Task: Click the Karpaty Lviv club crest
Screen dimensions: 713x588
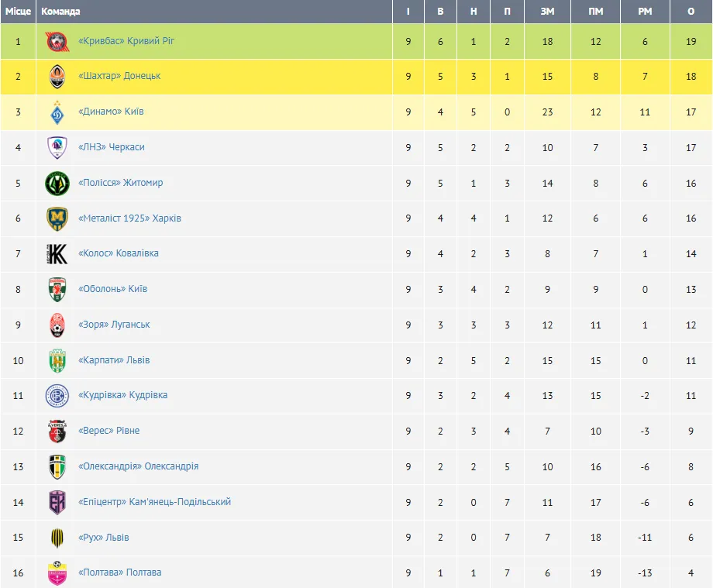Action: click(57, 360)
